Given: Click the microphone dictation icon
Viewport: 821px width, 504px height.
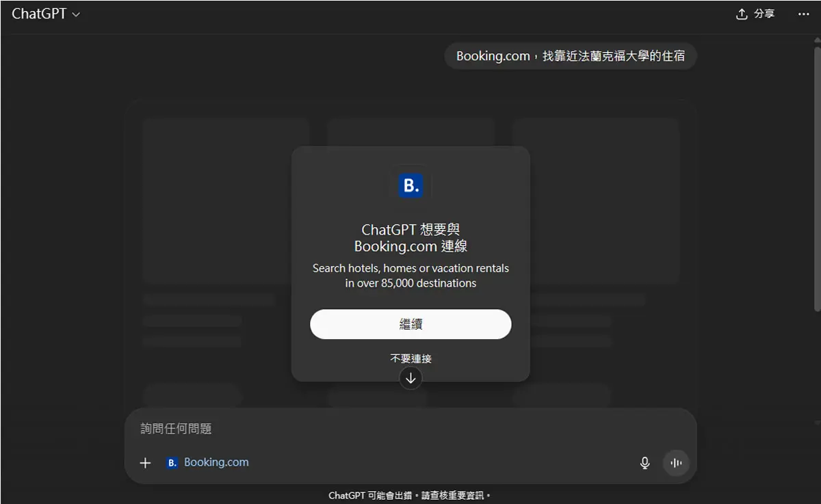Looking at the screenshot, I should (x=644, y=463).
